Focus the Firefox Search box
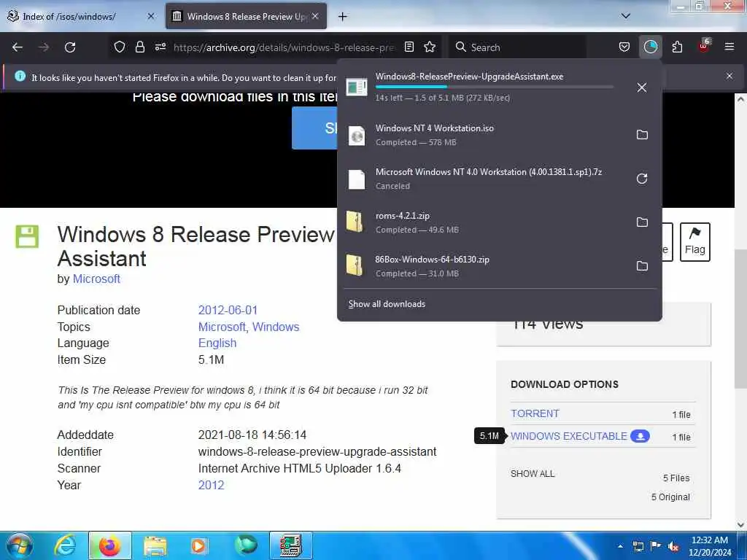This screenshot has height=560, width=747. (517, 47)
